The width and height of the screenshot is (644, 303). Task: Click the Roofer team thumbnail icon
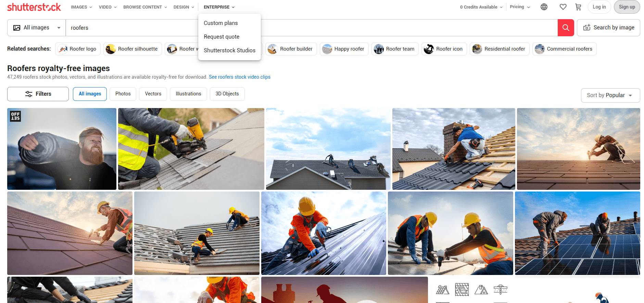[379, 49]
